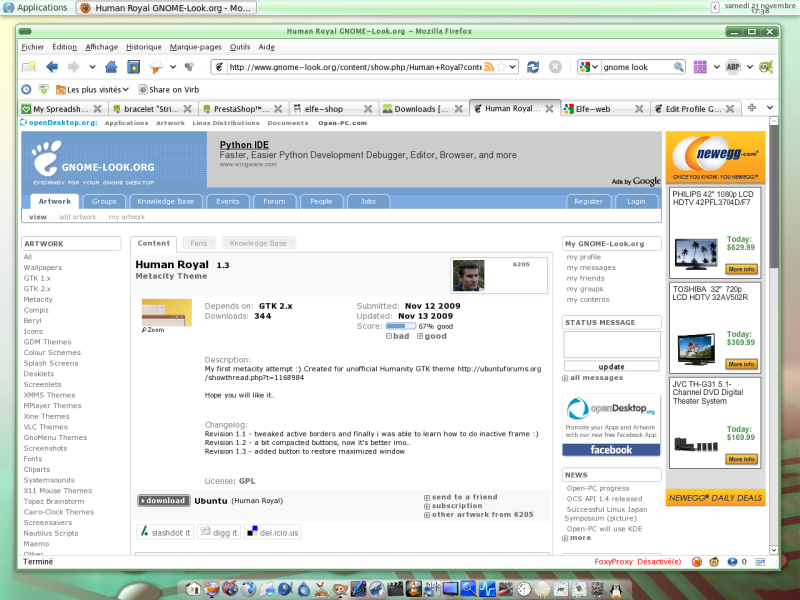Select Metacity in Artwork list
This screenshot has height=600, width=800.
point(38,299)
